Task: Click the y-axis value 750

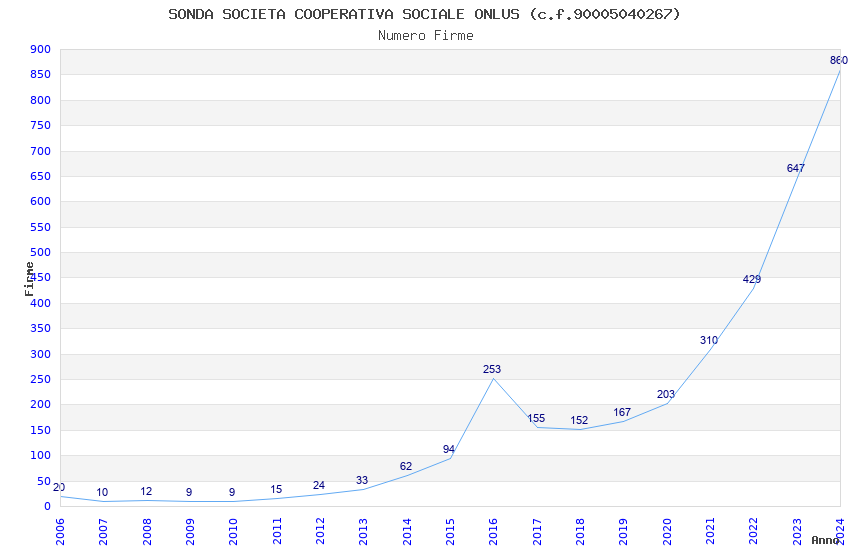Action: [41, 125]
